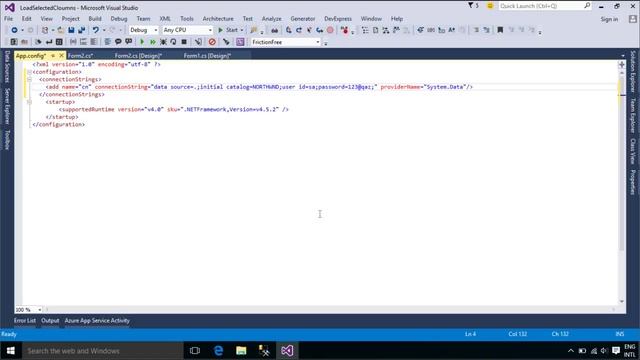Switch to the Form2.cs [Design] tab
This screenshot has height=360, width=640.
[x=138, y=56]
